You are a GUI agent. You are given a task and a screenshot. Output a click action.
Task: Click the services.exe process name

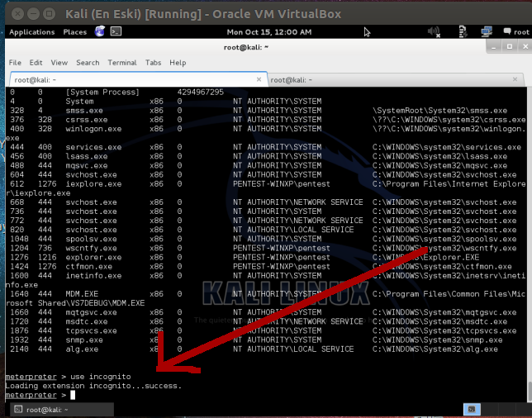click(x=93, y=147)
